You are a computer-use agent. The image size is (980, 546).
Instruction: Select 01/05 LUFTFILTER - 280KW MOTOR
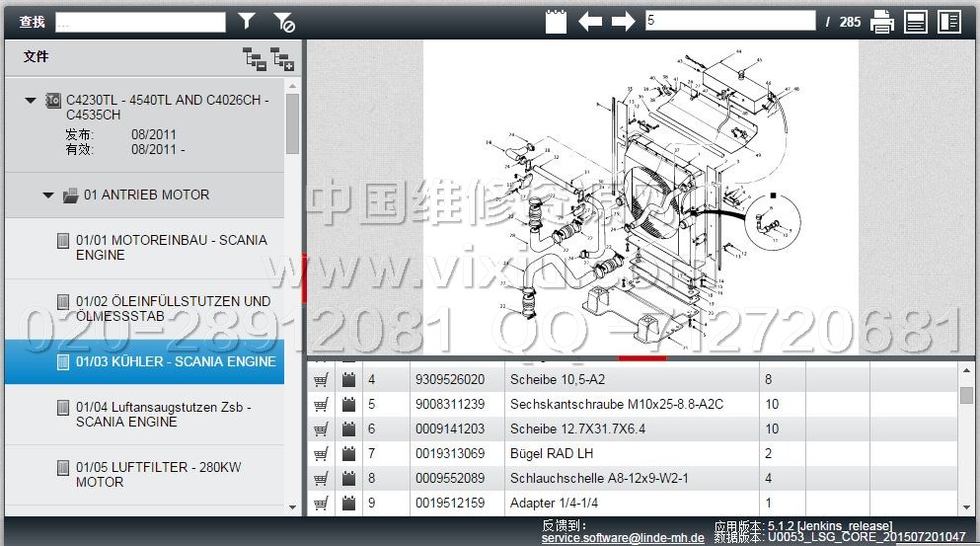tap(158, 474)
